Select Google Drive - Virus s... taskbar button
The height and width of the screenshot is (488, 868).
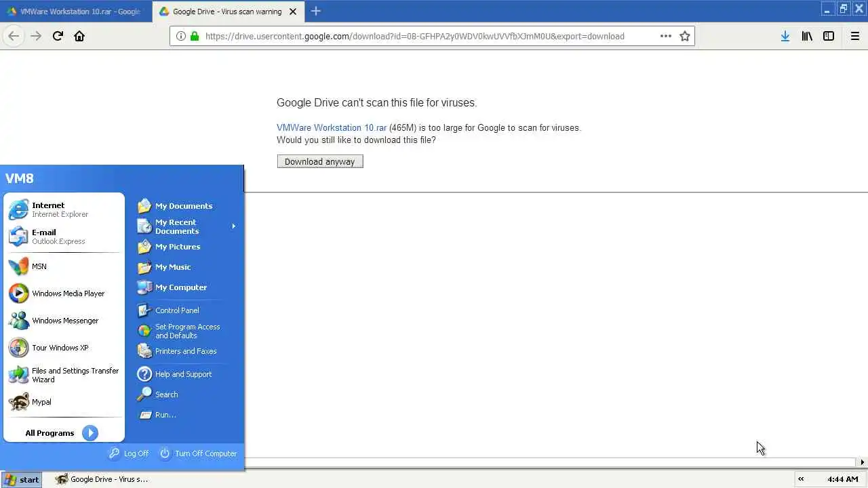pos(102,479)
